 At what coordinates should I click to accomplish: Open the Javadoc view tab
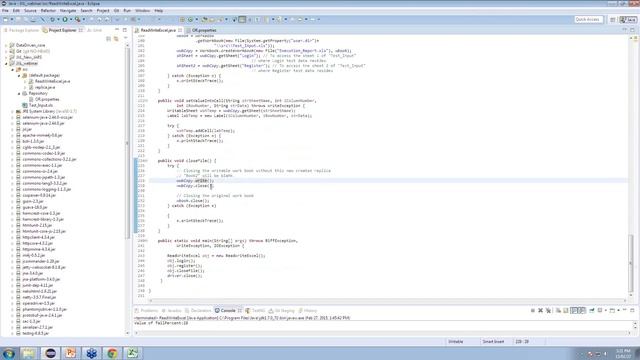(x=172, y=311)
